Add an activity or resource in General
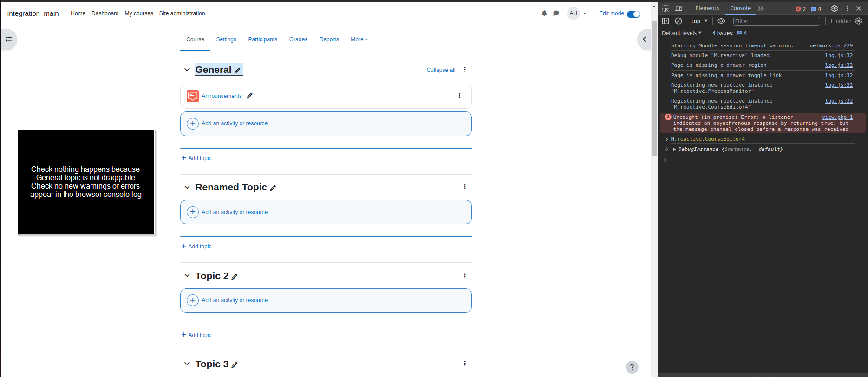Screen dimensions: 868x377 point(326,123)
